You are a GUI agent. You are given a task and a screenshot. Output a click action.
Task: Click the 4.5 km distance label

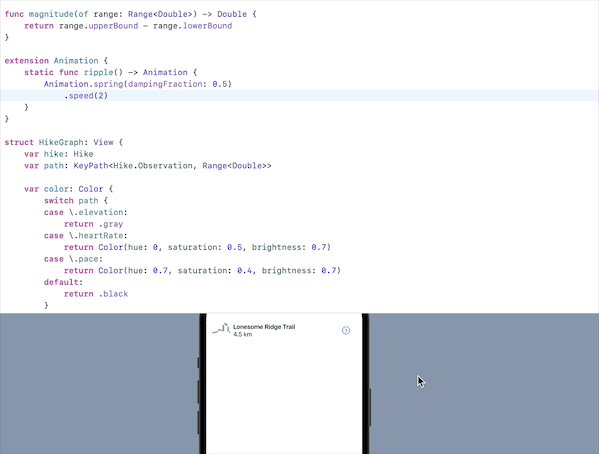click(243, 334)
